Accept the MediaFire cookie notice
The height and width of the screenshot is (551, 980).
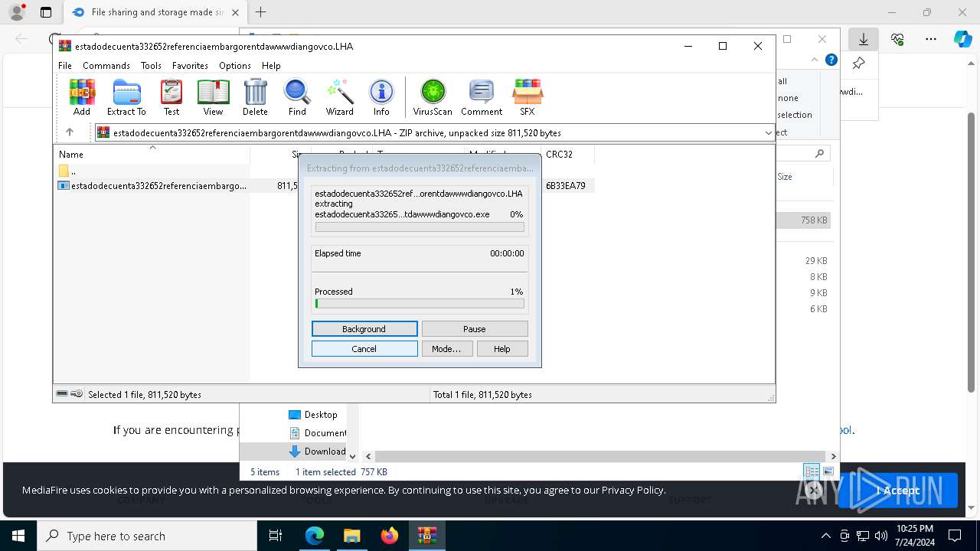click(898, 491)
